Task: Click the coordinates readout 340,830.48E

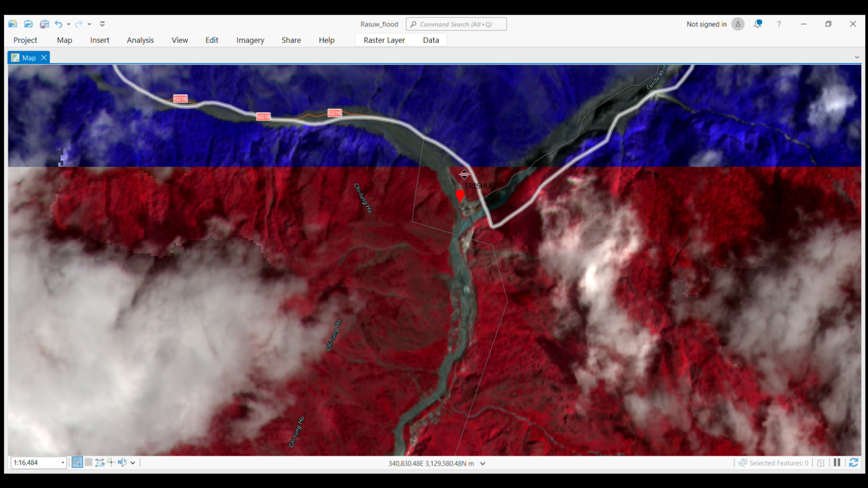Action: coord(431,463)
